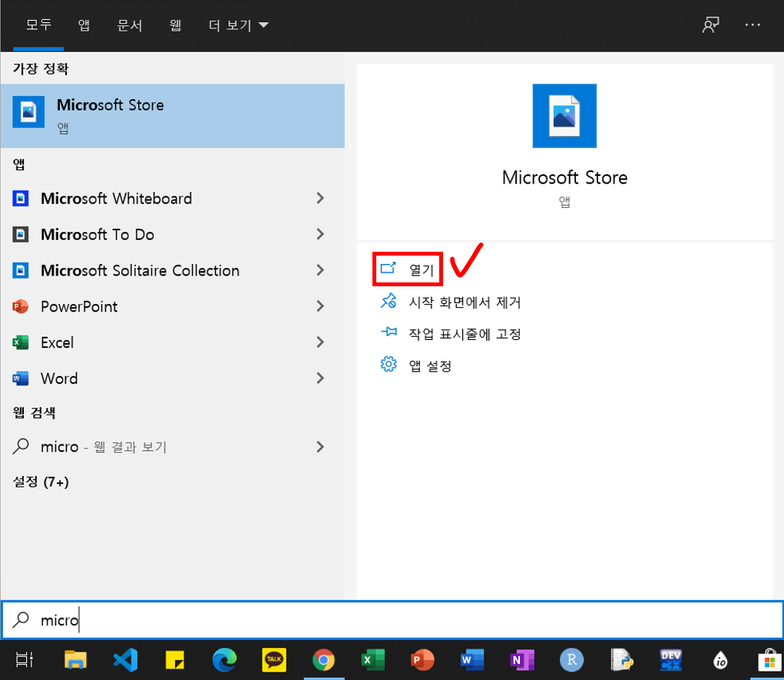Open Sticky Notes from the taskbar
The width and height of the screenshot is (784, 680).
pos(175,660)
